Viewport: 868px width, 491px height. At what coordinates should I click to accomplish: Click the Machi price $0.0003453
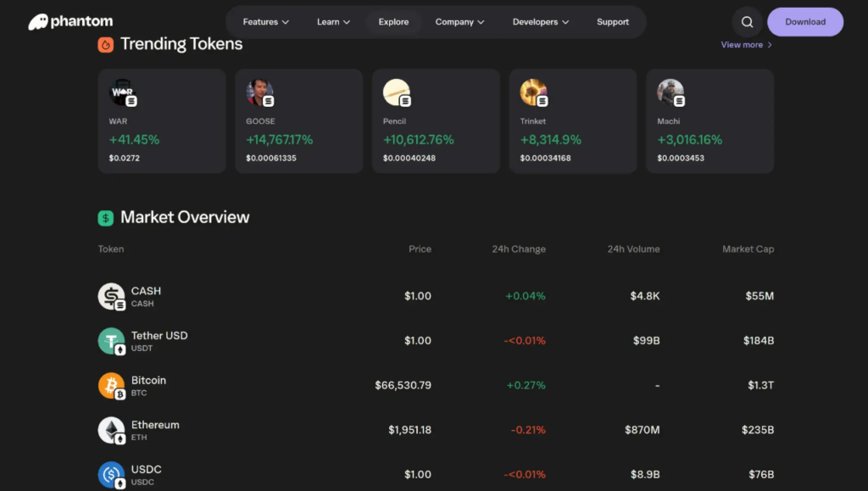[x=681, y=158]
